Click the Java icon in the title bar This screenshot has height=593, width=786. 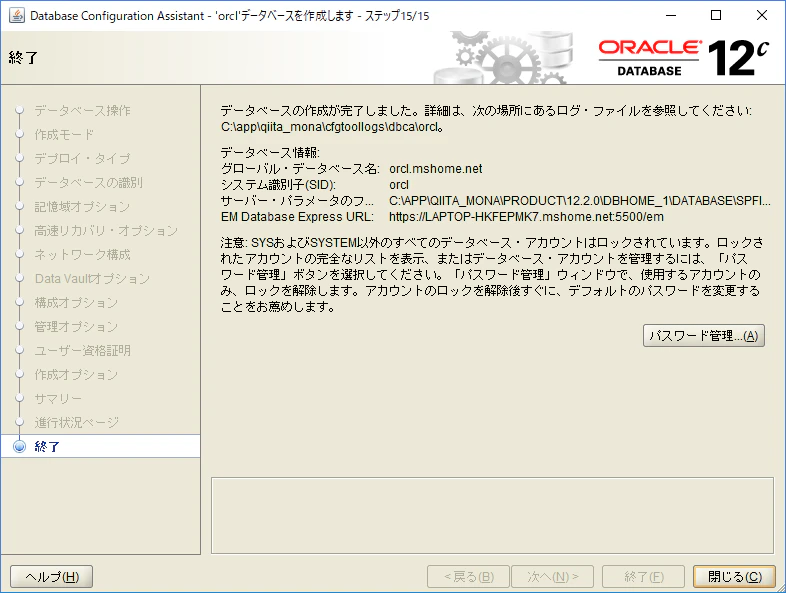[x=17, y=16]
